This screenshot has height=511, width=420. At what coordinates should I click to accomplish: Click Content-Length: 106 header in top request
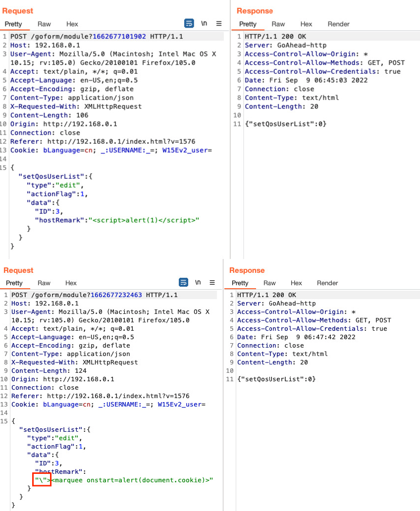49,115
